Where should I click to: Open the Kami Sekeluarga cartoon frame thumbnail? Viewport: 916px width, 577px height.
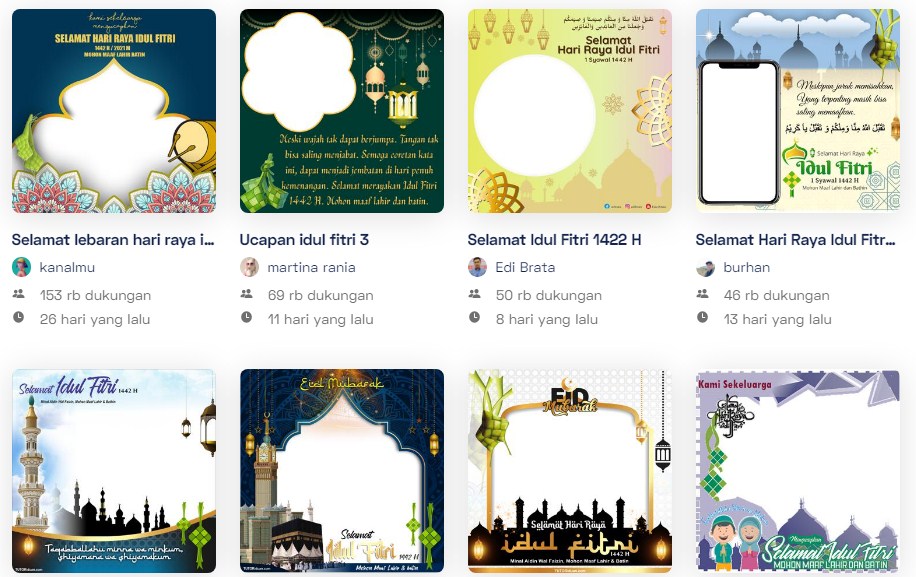click(798, 471)
